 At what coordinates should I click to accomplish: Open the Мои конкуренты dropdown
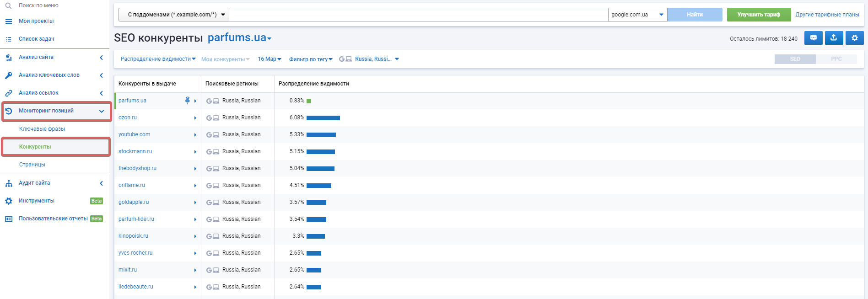226,59
